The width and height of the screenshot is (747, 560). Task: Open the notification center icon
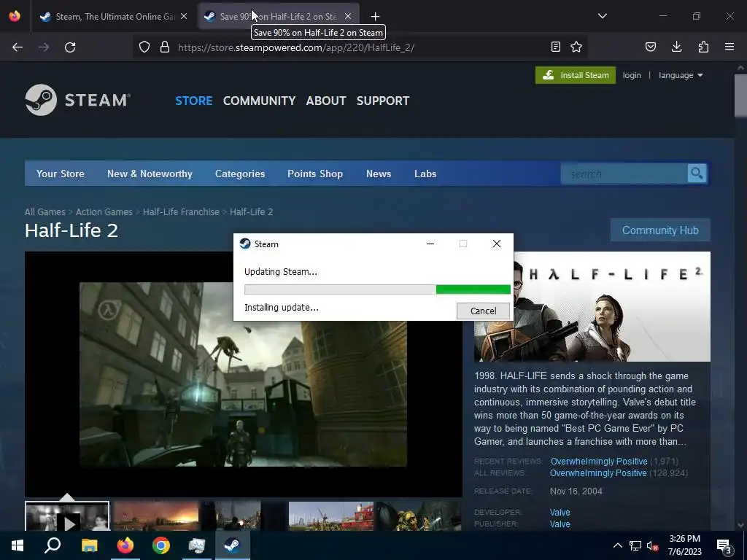click(x=724, y=545)
